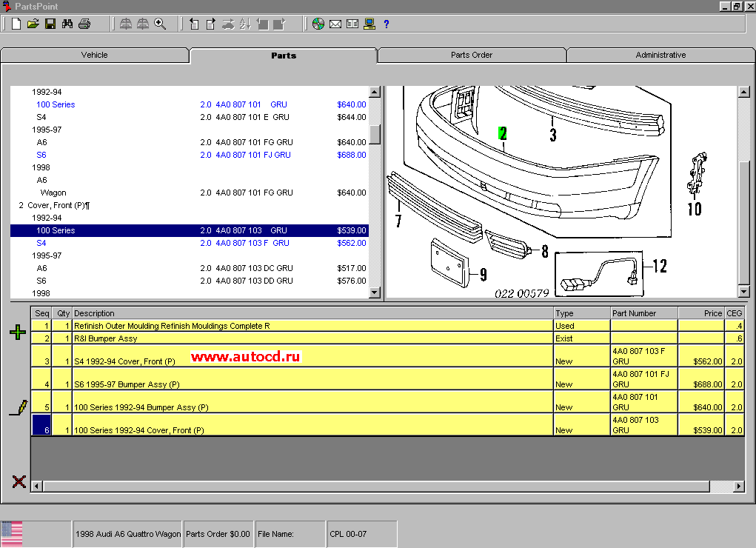756x548 pixels.
Task: Open a file with the folder icon
Action: (x=33, y=24)
